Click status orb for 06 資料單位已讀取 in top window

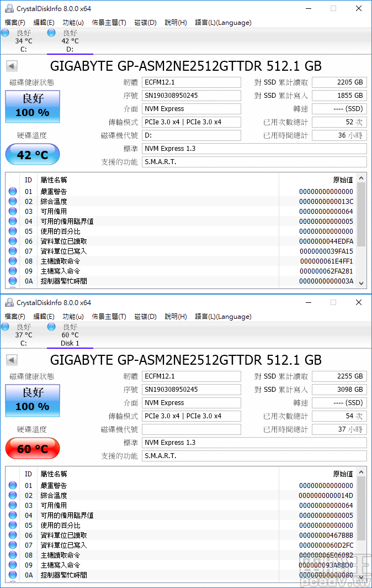point(13,241)
